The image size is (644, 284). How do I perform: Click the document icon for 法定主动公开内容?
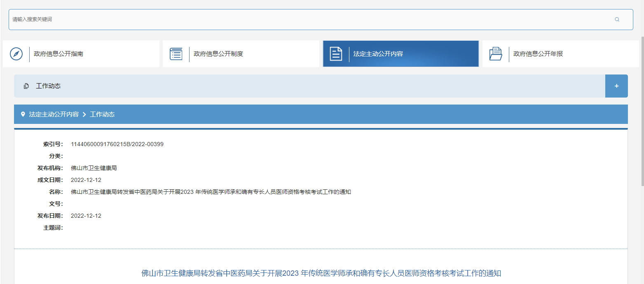coord(336,54)
